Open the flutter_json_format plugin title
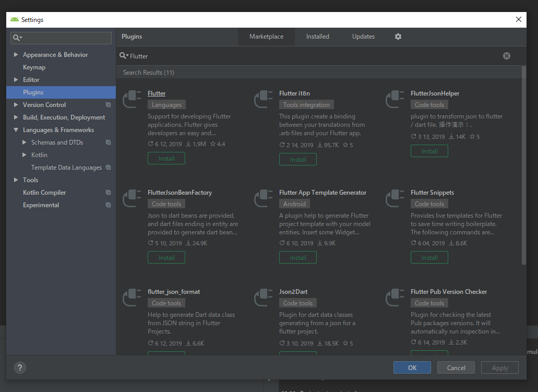538x392 pixels. point(174,292)
